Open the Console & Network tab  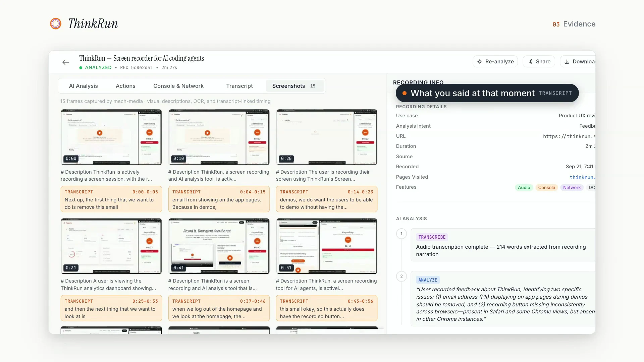click(178, 86)
